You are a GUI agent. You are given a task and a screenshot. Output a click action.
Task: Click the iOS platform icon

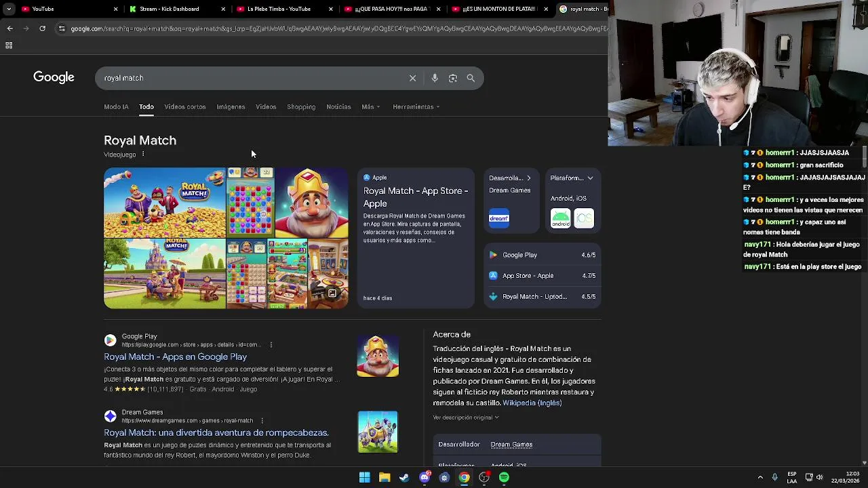pos(584,218)
